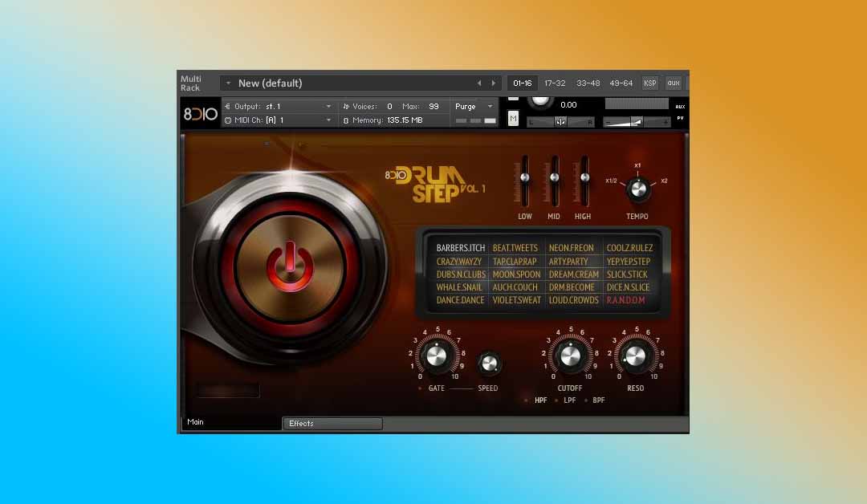Select the CRAZY.WAYZY pattern
This screenshot has height=504, width=867.
tap(459, 262)
